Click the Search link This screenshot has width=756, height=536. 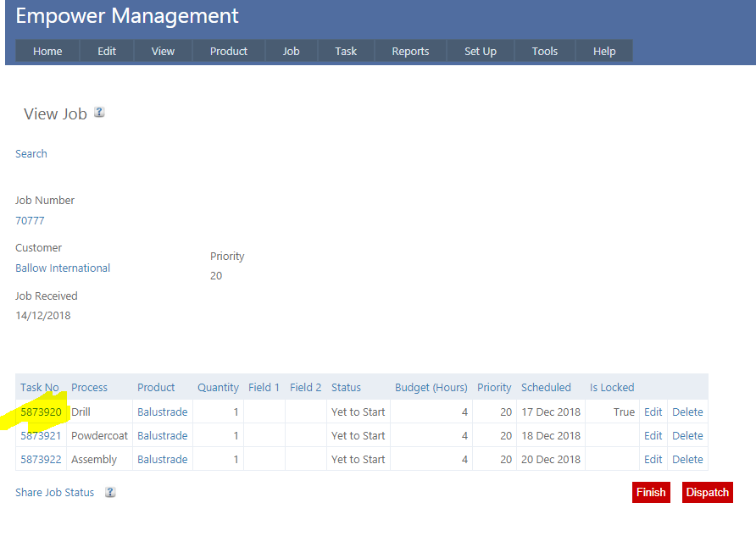tap(31, 154)
